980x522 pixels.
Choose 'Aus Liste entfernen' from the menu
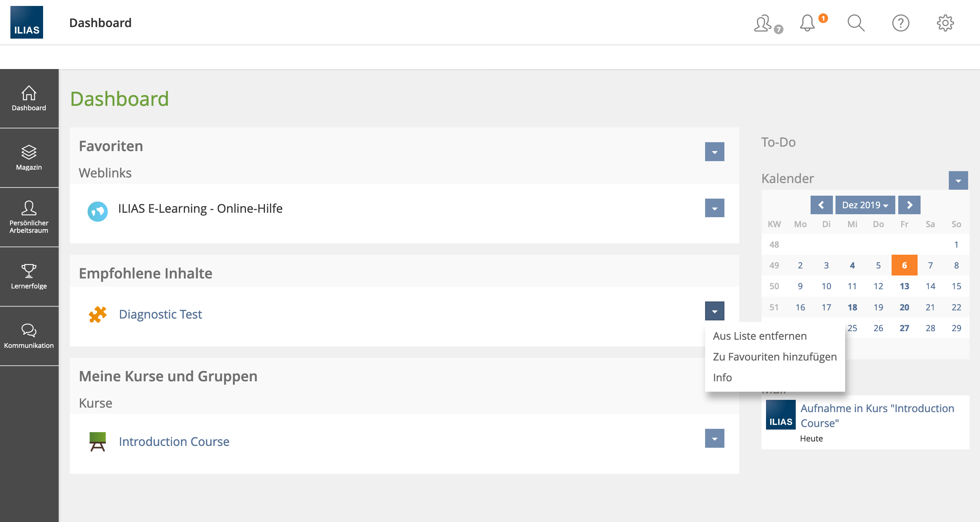pyautogui.click(x=759, y=336)
